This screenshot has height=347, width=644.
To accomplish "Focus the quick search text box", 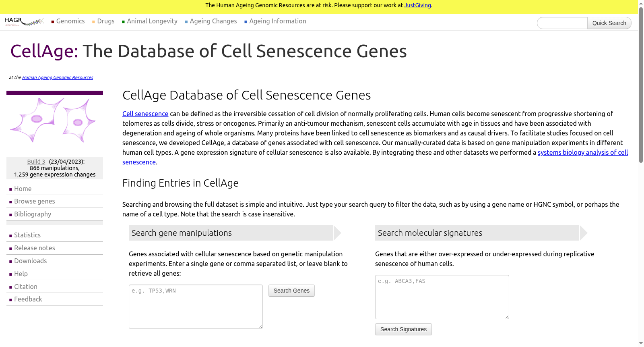I will coord(562,23).
